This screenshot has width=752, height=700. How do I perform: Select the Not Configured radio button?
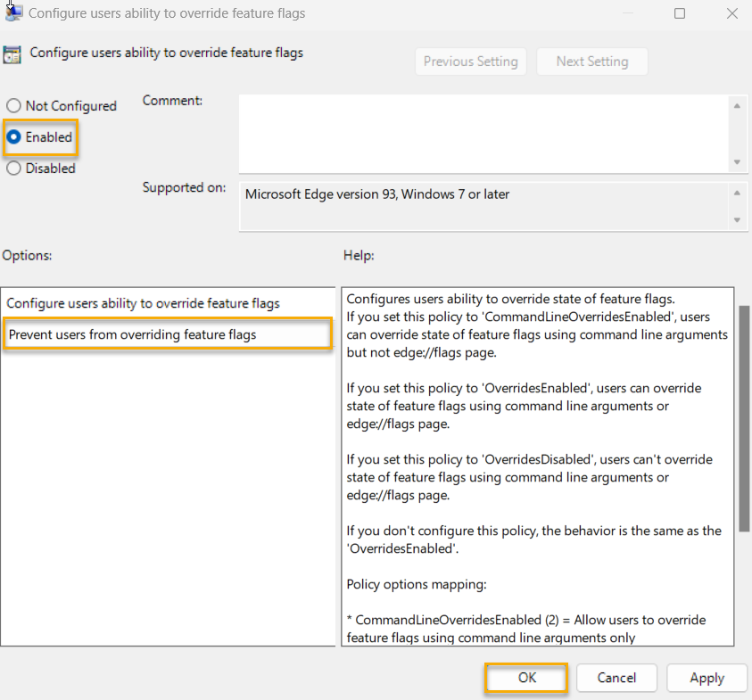13,105
